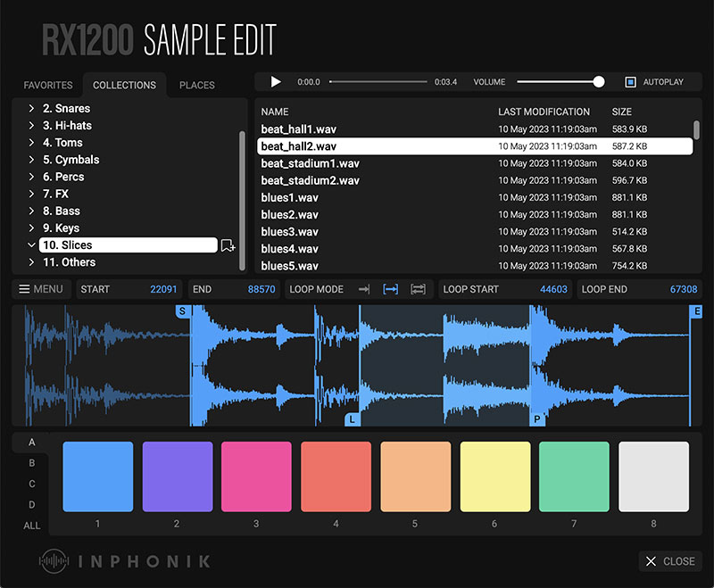Click the green pad 7
Screen dimensions: 714x588
[574, 476]
